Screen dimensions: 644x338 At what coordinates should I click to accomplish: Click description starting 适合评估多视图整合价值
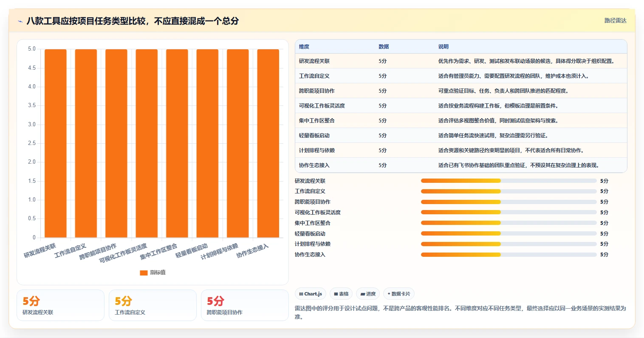pyautogui.click(x=498, y=121)
